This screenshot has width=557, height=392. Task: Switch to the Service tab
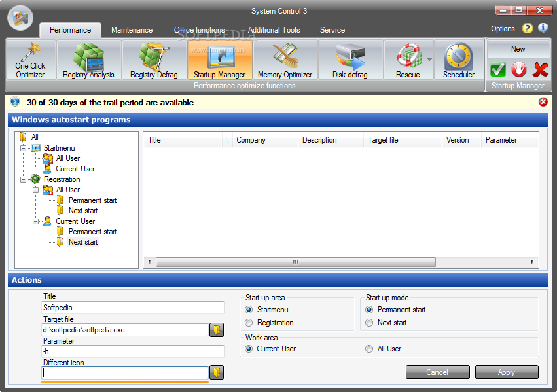332,30
